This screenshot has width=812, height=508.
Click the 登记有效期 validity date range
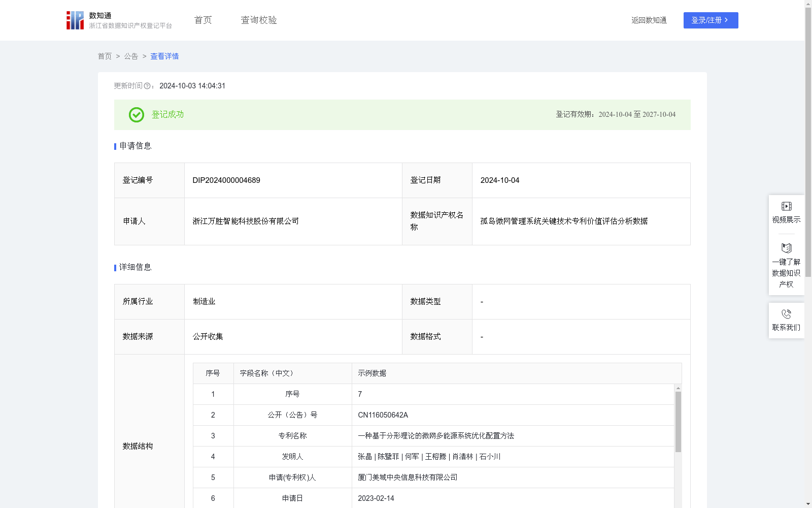click(x=637, y=115)
